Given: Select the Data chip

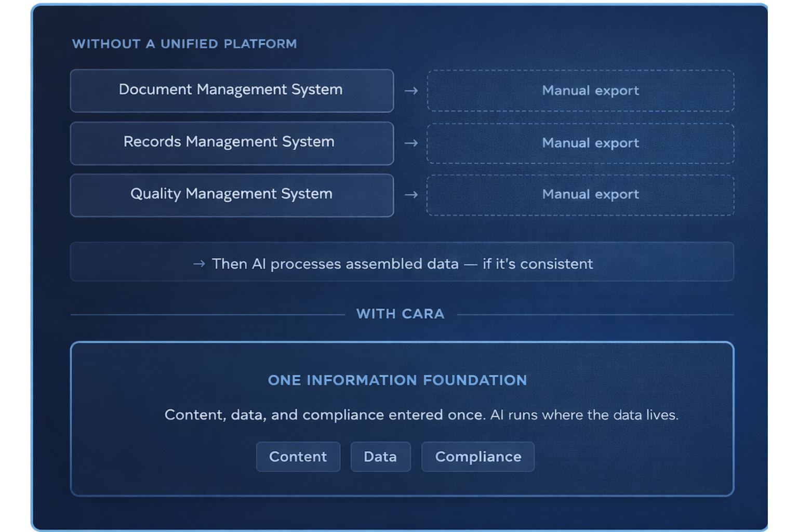Looking at the screenshot, I should coord(380,457).
